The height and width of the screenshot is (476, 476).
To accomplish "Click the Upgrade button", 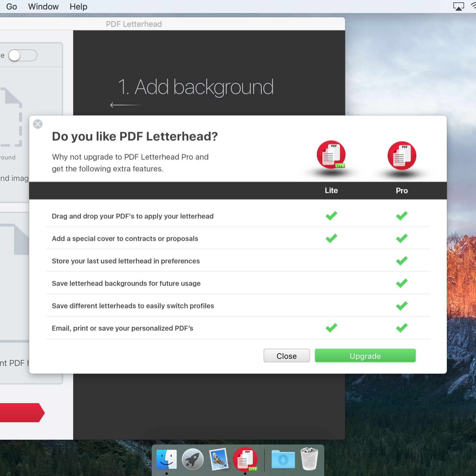I will (365, 356).
